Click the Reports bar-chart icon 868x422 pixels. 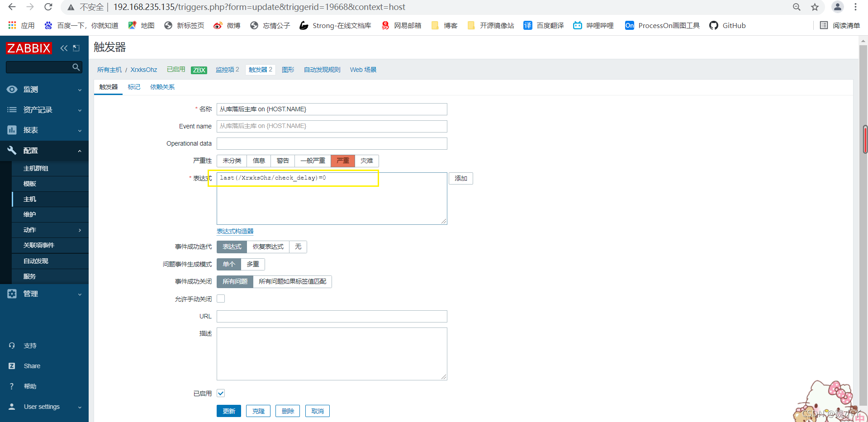pyautogui.click(x=12, y=130)
